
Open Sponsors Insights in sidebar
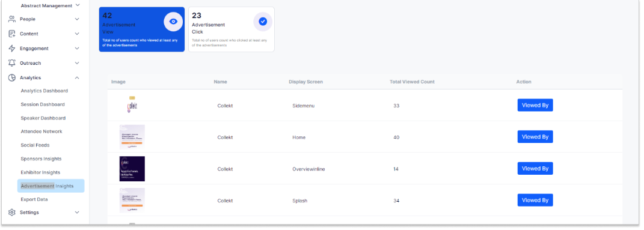[x=41, y=159]
